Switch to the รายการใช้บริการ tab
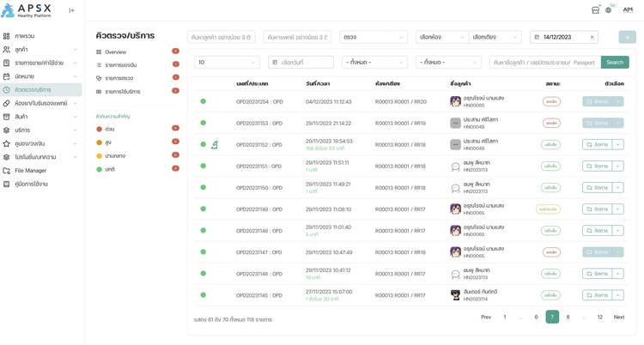 (x=122, y=91)
